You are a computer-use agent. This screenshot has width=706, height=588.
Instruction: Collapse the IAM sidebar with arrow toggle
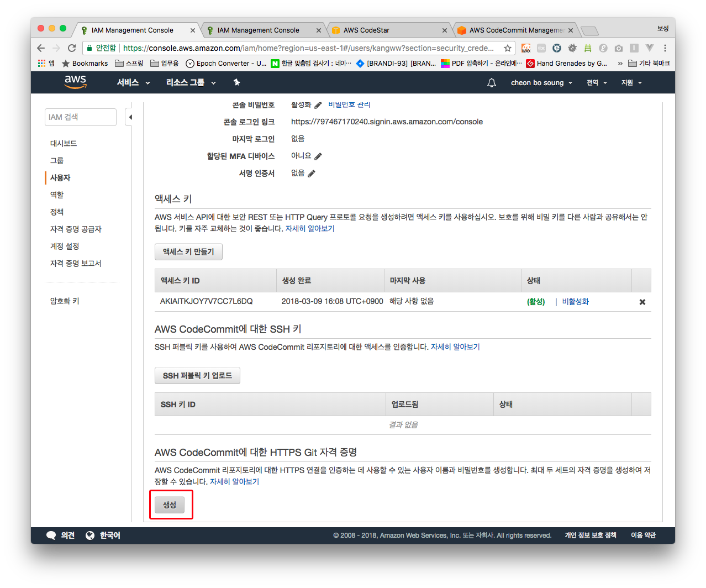(x=130, y=117)
